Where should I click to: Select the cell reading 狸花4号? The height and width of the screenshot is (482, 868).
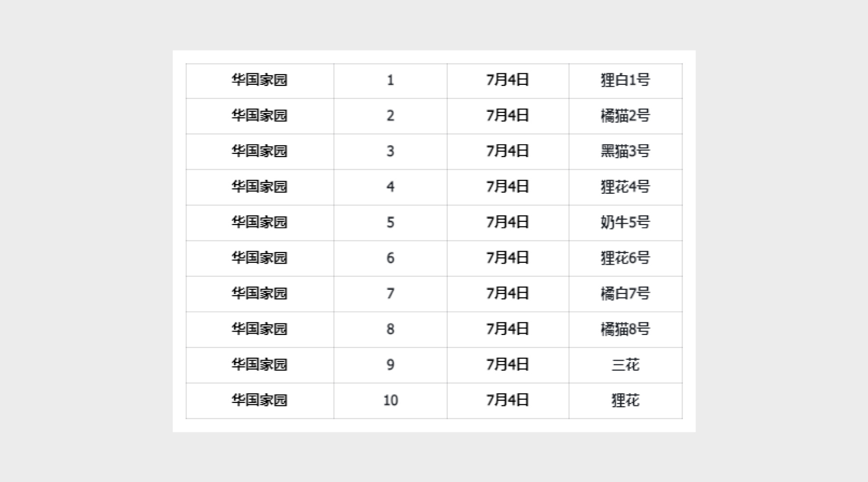point(625,187)
